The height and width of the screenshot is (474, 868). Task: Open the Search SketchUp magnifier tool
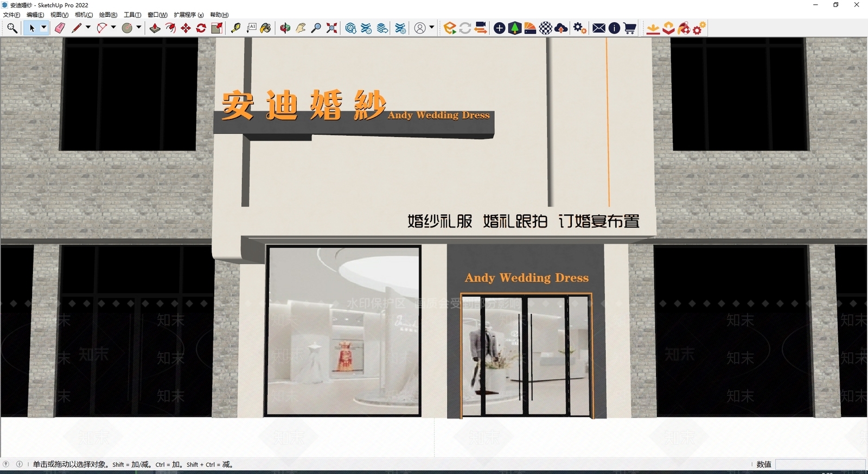(x=12, y=28)
